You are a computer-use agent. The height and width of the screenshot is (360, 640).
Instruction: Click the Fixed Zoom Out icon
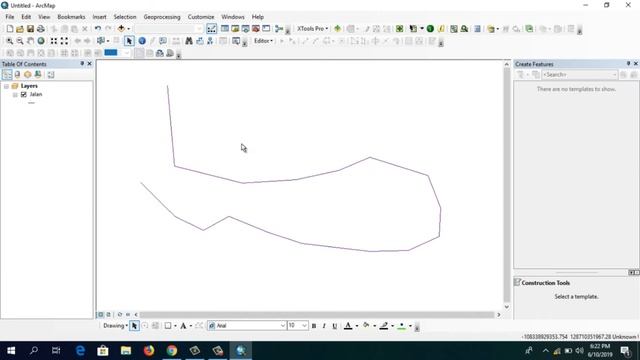click(x=64, y=41)
